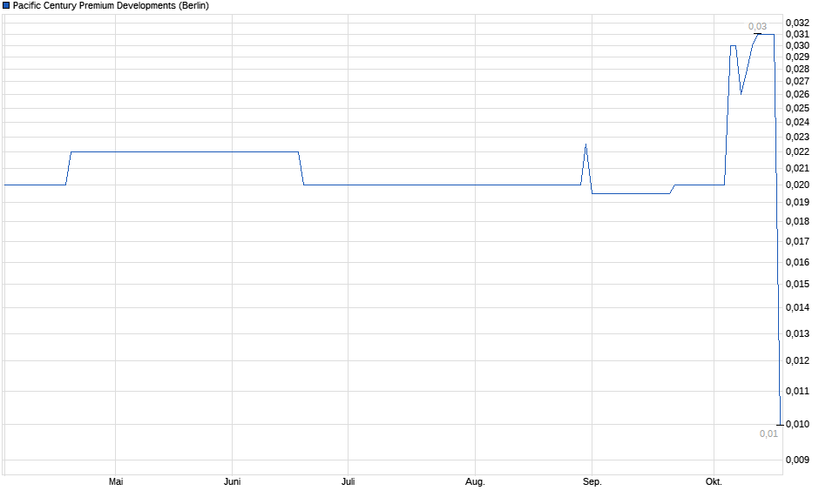
Task: Select the Okt. label on the time axis
Action: pyautogui.click(x=714, y=481)
